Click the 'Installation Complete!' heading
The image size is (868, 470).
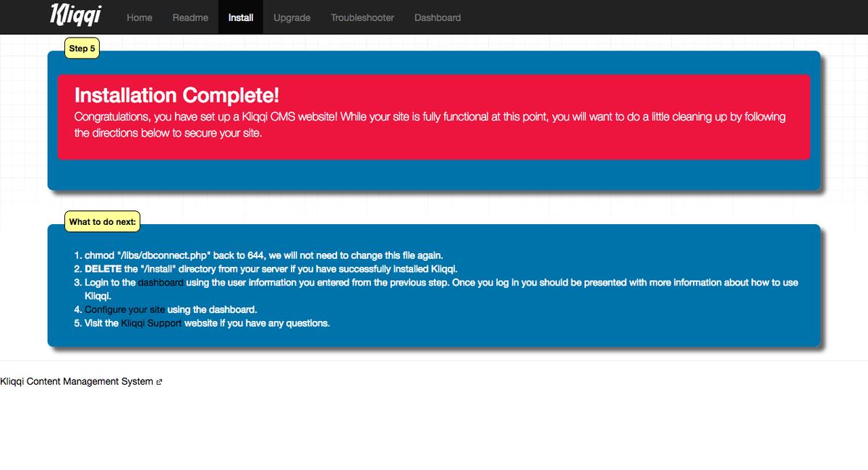coord(176,95)
